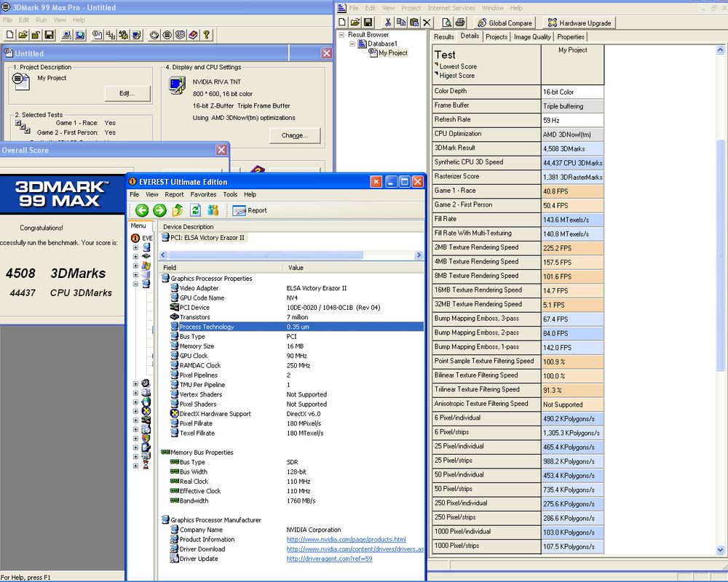Click Change... button in Display settings
Viewport: 728px width, 582px height.
coord(295,135)
